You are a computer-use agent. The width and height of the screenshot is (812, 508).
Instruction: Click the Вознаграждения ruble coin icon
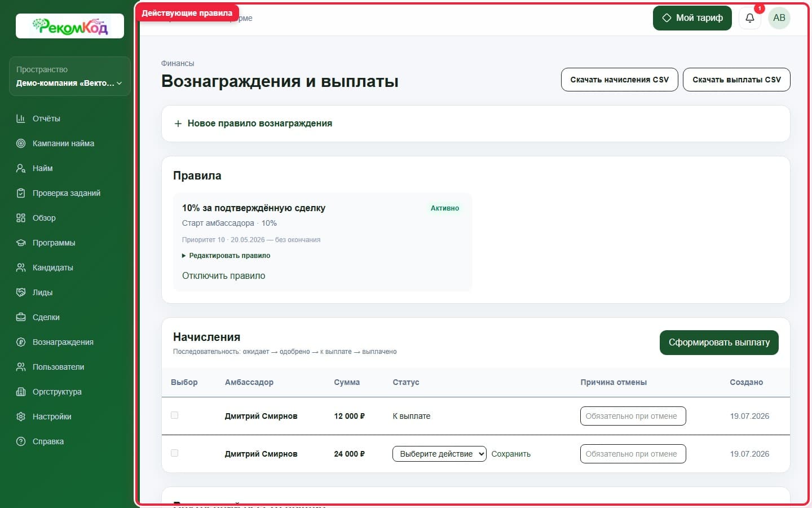21,342
